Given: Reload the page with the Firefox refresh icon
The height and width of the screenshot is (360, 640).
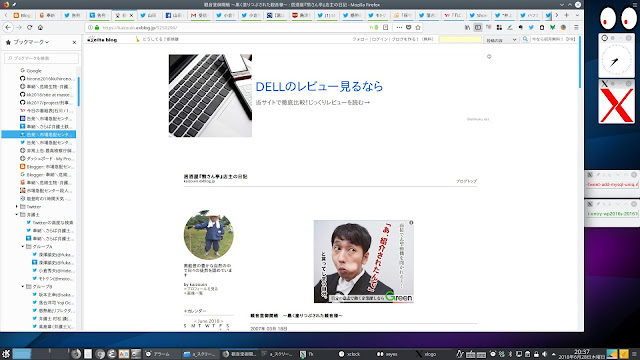Looking at the screenshot, I should tap(29, 27).
